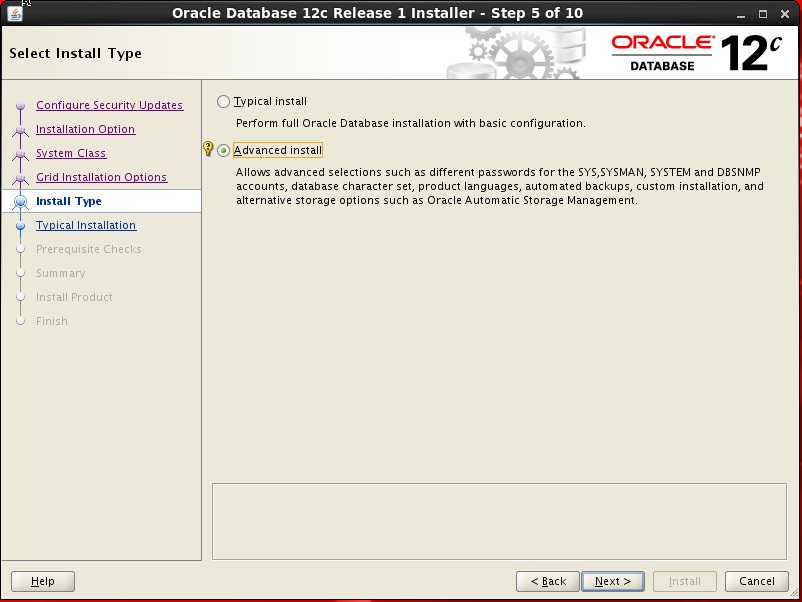Open the Grid Installation Options step
This screenshot has width=802, height=602.
click(101, 177)
